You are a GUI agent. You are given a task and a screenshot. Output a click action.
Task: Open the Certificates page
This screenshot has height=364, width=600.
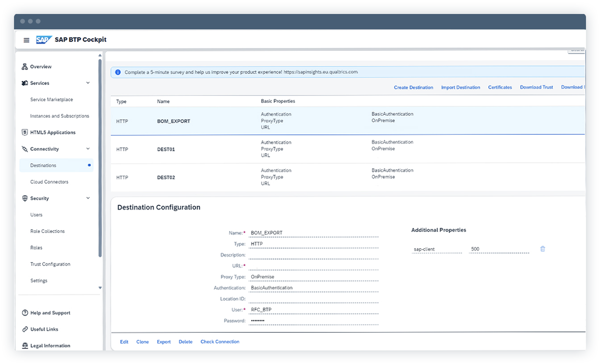coord(500,87)
